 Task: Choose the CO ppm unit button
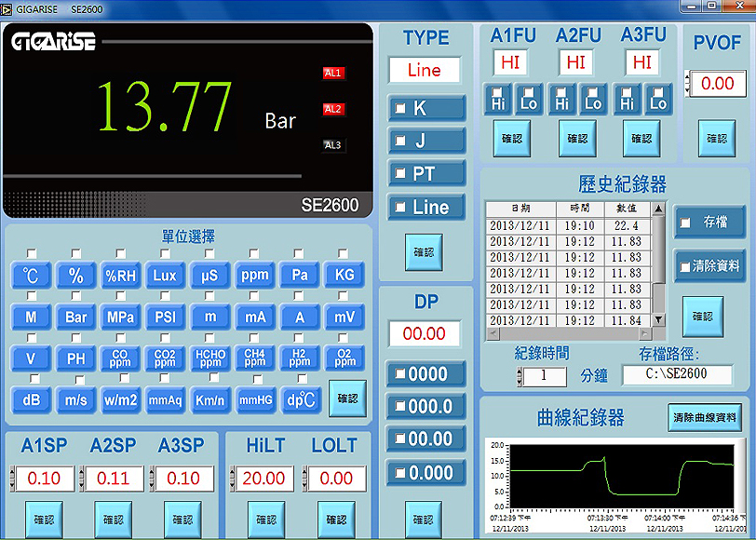[120, 358]
